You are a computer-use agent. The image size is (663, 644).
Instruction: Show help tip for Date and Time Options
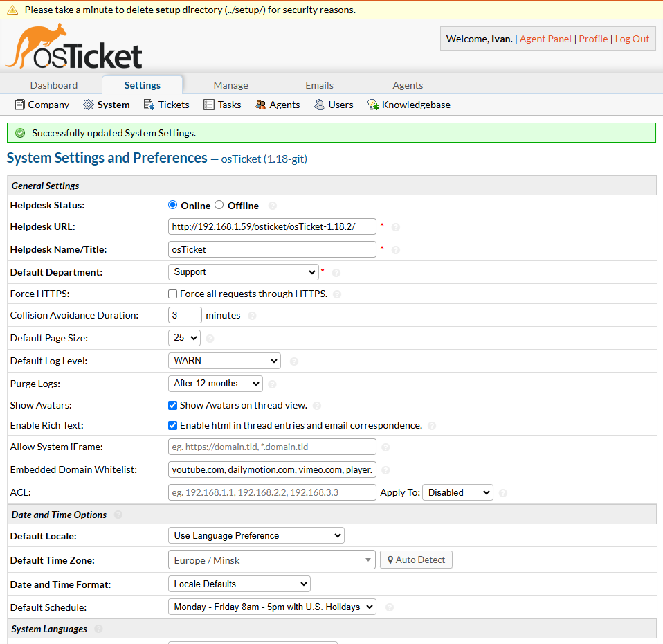pyautogui.click(x=118, y=515)
